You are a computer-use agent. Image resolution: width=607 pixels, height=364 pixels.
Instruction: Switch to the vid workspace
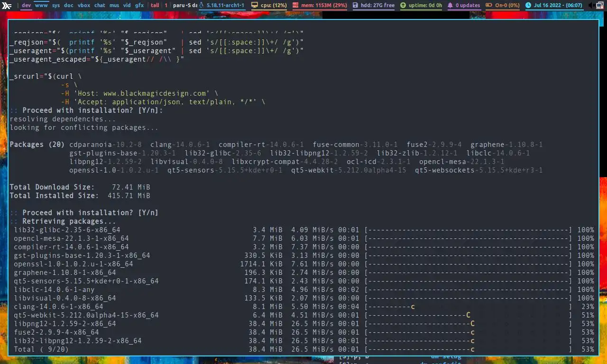coord(127,5)
